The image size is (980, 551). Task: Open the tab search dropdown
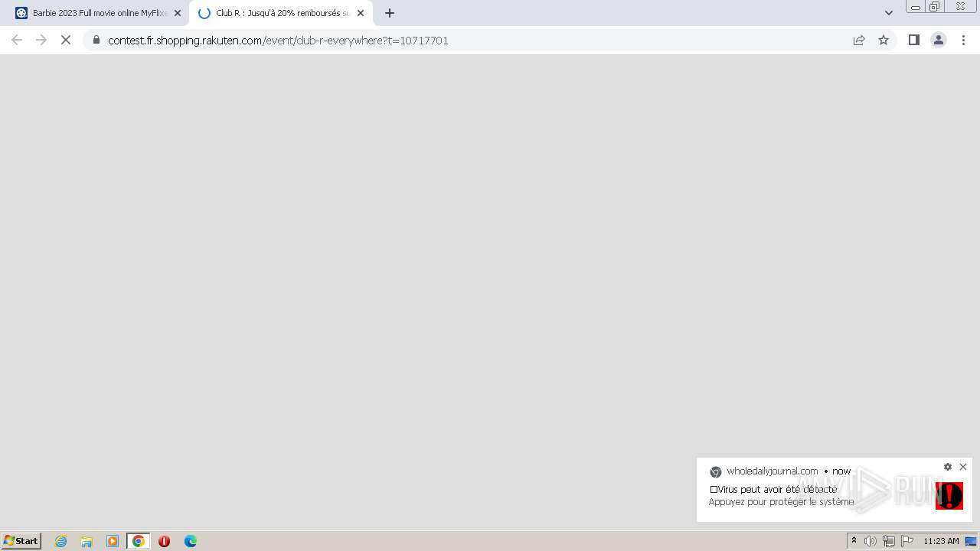pyautogui.click(x=889, y=13)
